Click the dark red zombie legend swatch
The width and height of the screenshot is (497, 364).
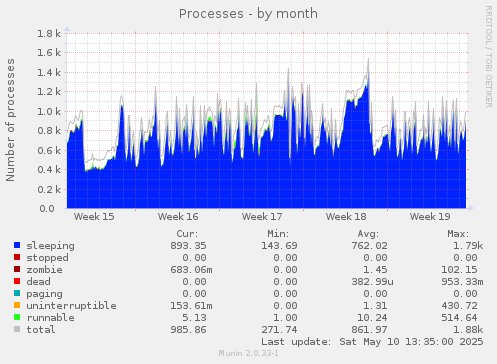[17, 269]
